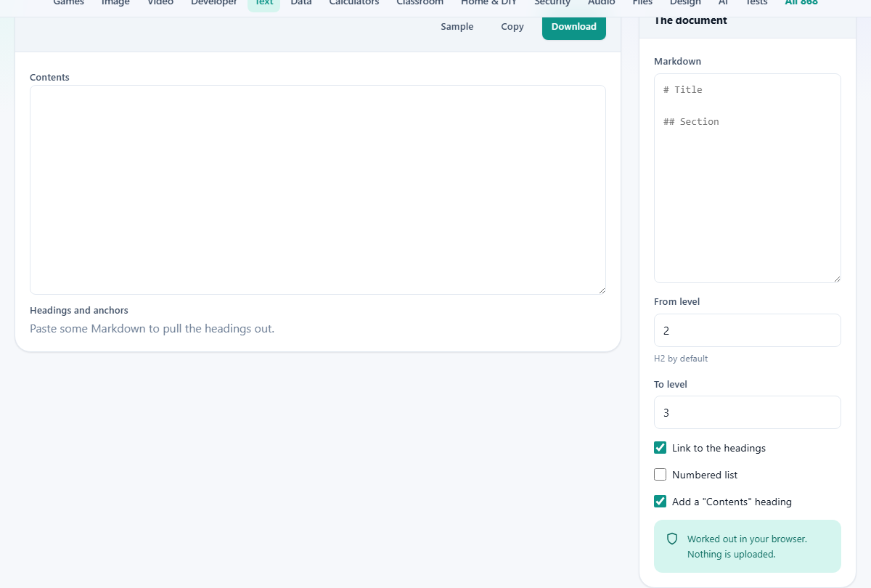871x588 pixels.
Task: Download the table of contents
Action: pyautogui.click(x=574, y=27)
